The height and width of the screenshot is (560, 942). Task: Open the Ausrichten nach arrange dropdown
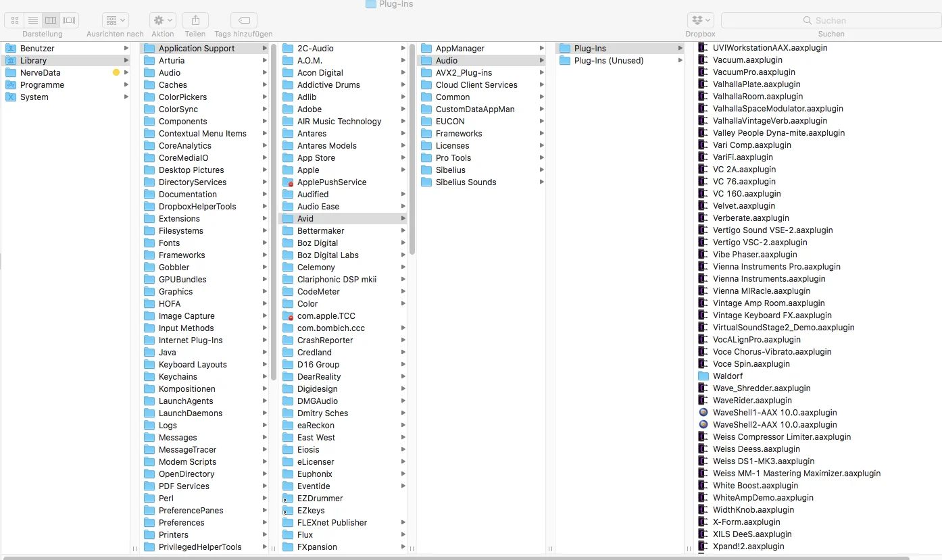(115, 20)
